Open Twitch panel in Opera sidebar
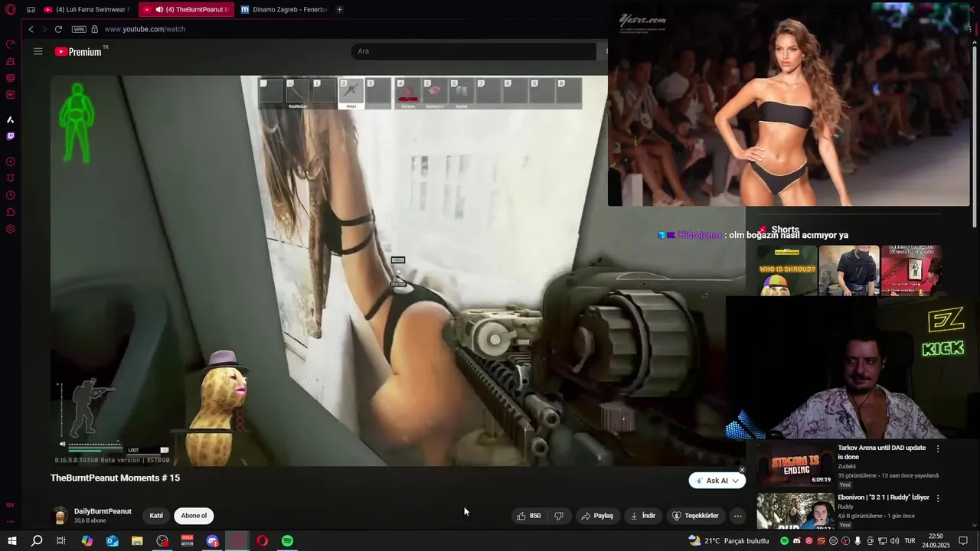Image resolution: width=980 pixels, height=551 pixels. coord(11,136)
